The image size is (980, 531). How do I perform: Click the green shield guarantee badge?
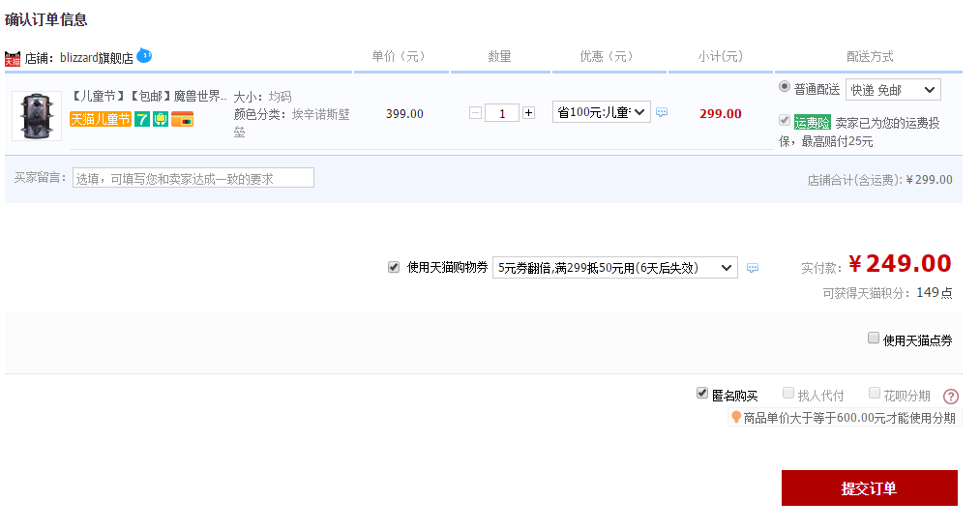coord(161,119)
